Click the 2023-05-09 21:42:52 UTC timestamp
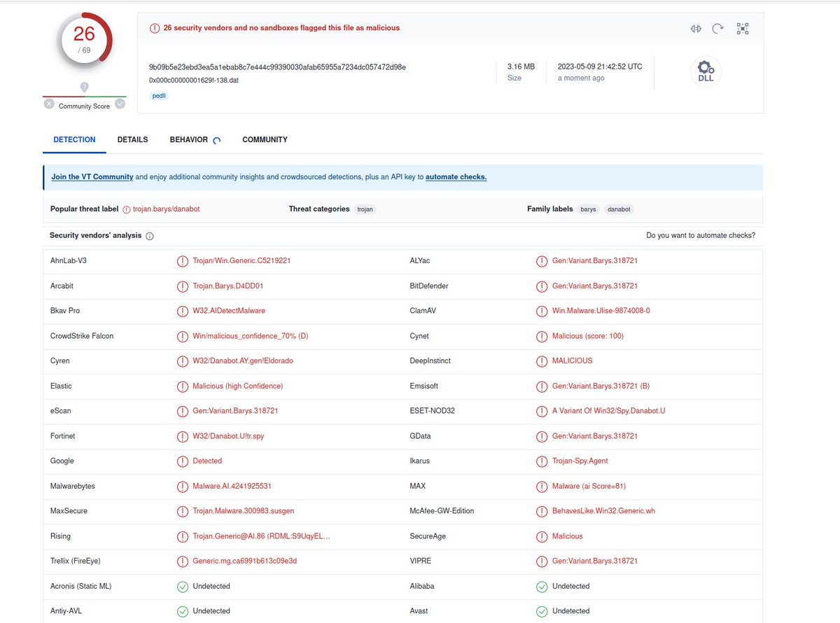This screenshot has height=623, width=840. 600,66
